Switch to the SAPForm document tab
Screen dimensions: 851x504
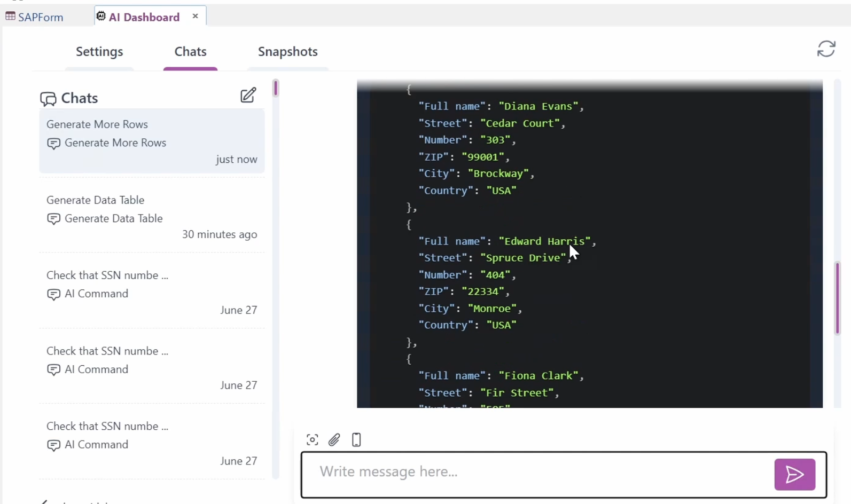(x=40, y=17)
